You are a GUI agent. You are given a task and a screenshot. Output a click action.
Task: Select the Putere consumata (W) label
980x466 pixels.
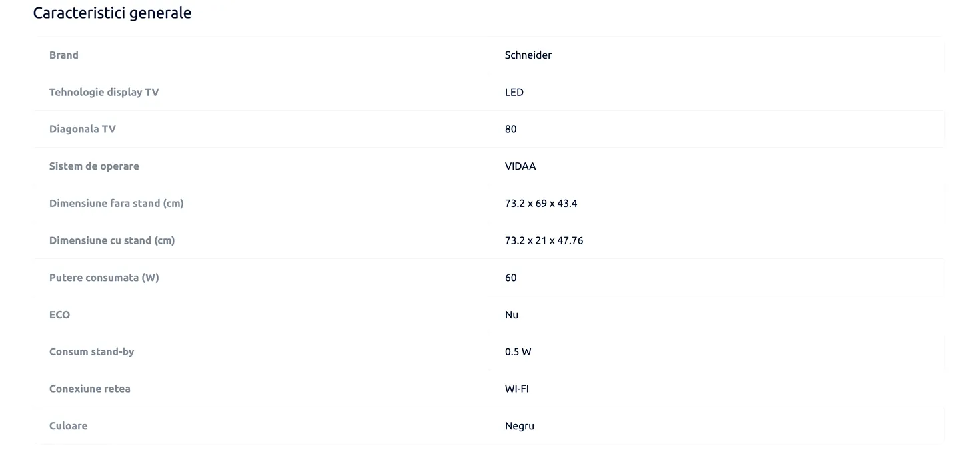pos(104,278)
